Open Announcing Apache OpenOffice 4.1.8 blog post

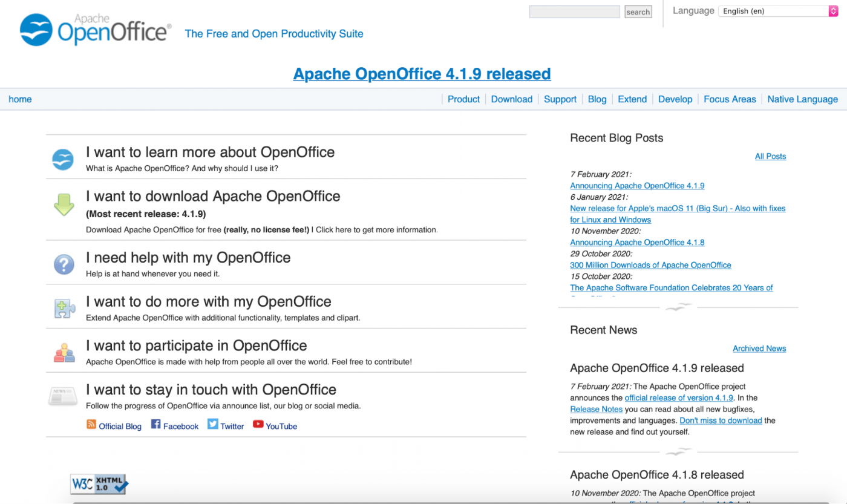point(637,242)
